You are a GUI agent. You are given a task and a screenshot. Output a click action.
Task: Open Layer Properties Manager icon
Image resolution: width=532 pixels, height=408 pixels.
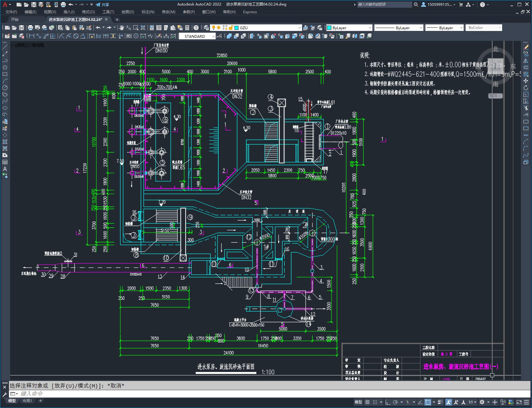click(x=206, y=28)
